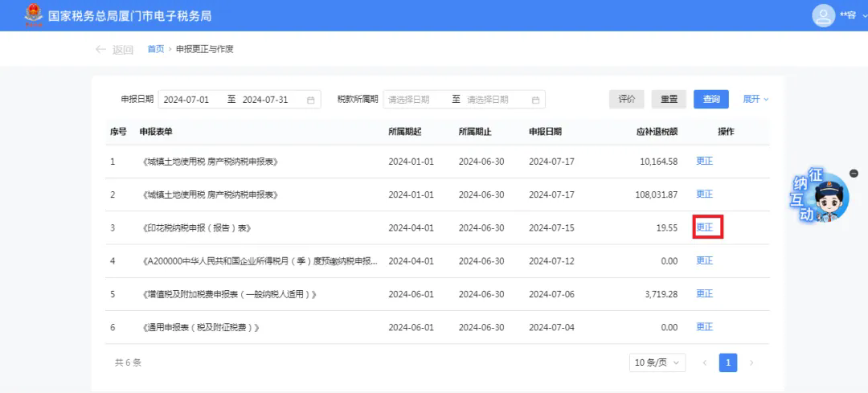Image resolution: width=868 pixels, height=393 pixels.
Task: Dismiss the 征纳互动 widget with minus icon
Action: pos(854,174)
